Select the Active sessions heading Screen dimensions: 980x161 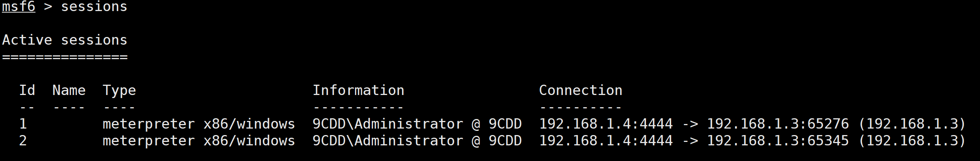[x=65, y=40]
